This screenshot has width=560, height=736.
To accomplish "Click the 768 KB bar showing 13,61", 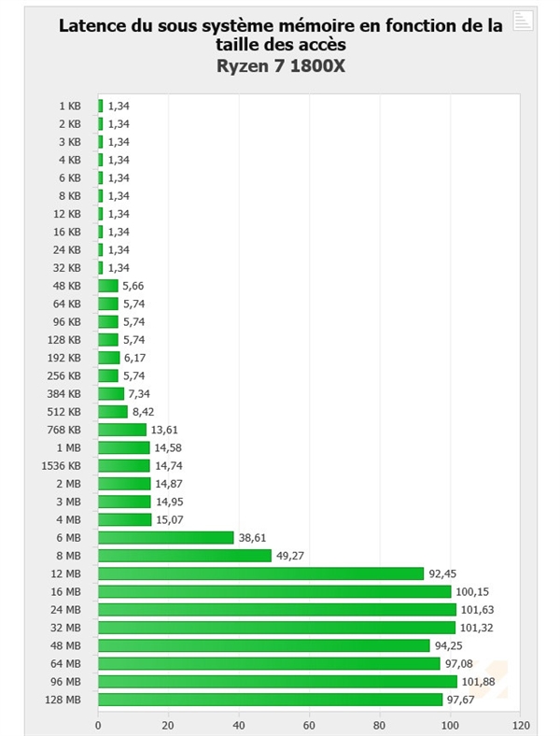I will tap(122, 430).
